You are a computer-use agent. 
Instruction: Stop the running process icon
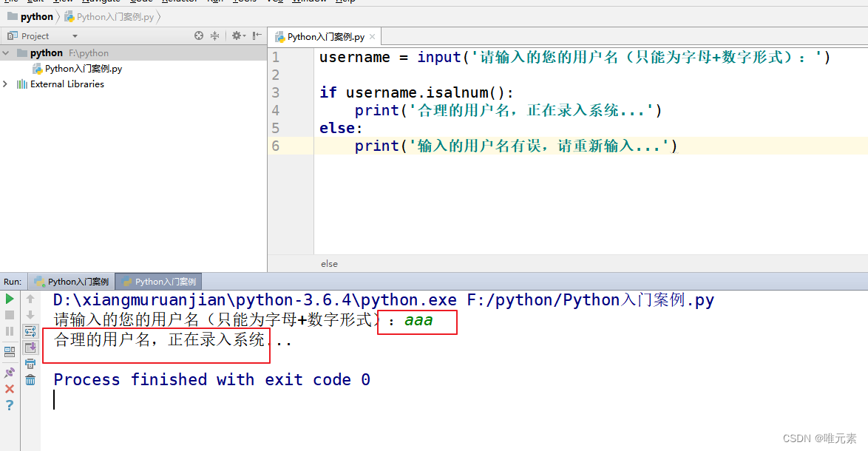[x=9, y=315]
